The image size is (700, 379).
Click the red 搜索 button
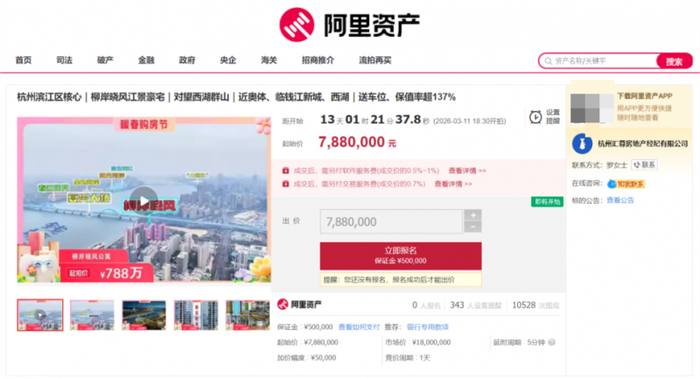[x=674, y=61]
